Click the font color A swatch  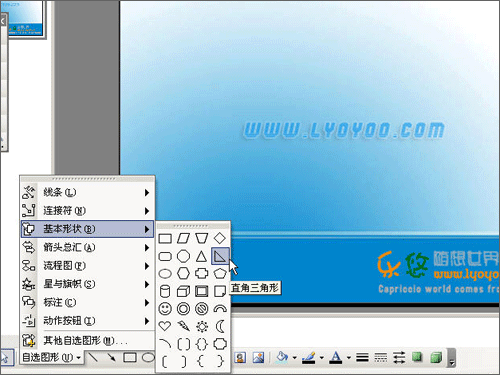(x=336, y=357)
